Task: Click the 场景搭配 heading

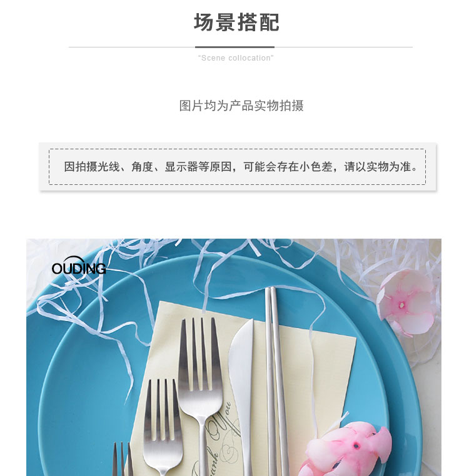Action: pyautogui.click(x=236, y=22)
